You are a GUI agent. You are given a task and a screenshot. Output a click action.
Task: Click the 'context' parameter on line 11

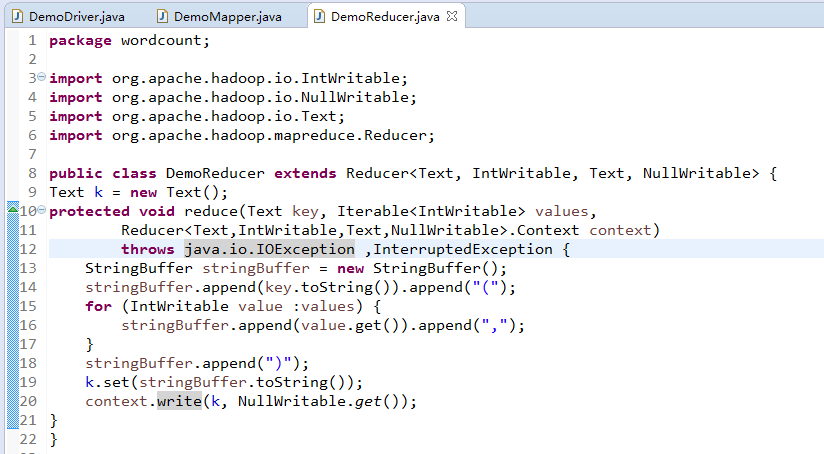click(x=620, y=230)
